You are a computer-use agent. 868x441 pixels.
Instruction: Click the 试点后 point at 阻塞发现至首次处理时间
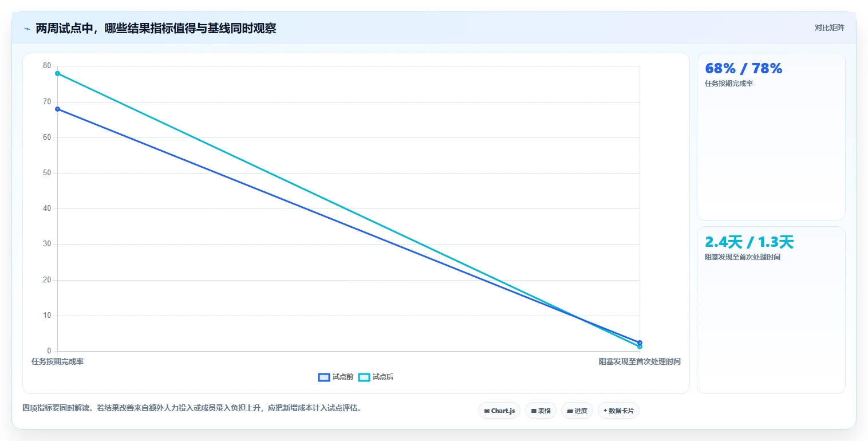coord(640,346)
